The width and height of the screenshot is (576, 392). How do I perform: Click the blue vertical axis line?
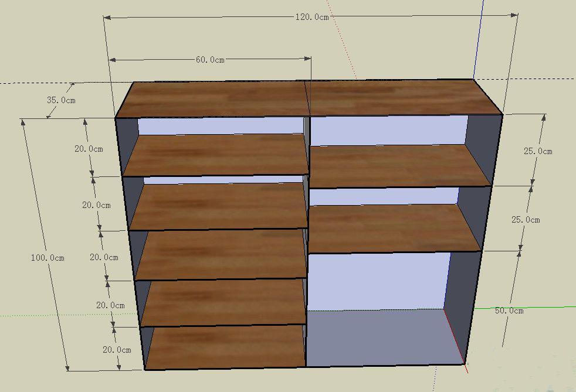pyautogui.click(x=480, y=35)
